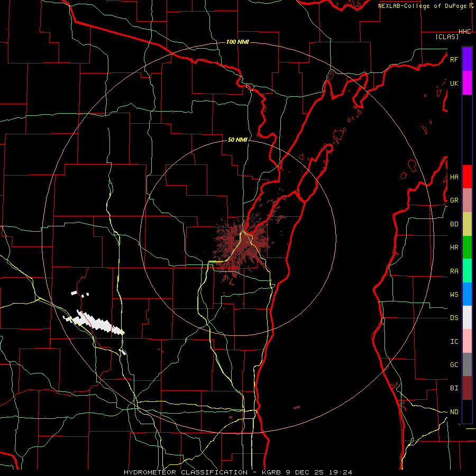Click the WS blue legend swatch
476x476 pixels.
467,294
